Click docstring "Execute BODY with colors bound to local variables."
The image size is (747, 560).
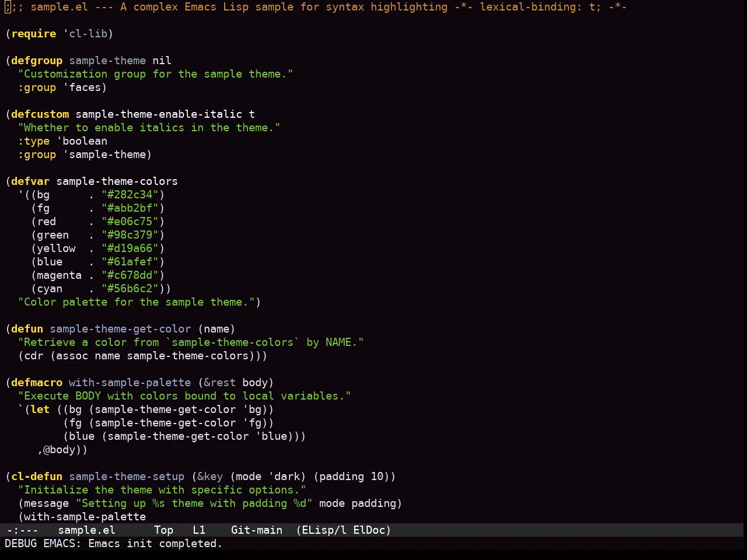coord(184,396)
